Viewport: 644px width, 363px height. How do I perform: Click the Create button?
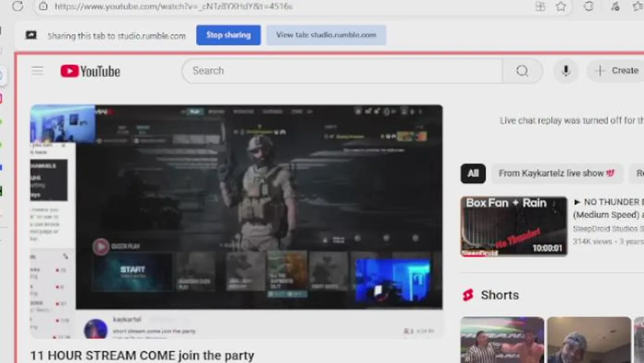[616, 71]
